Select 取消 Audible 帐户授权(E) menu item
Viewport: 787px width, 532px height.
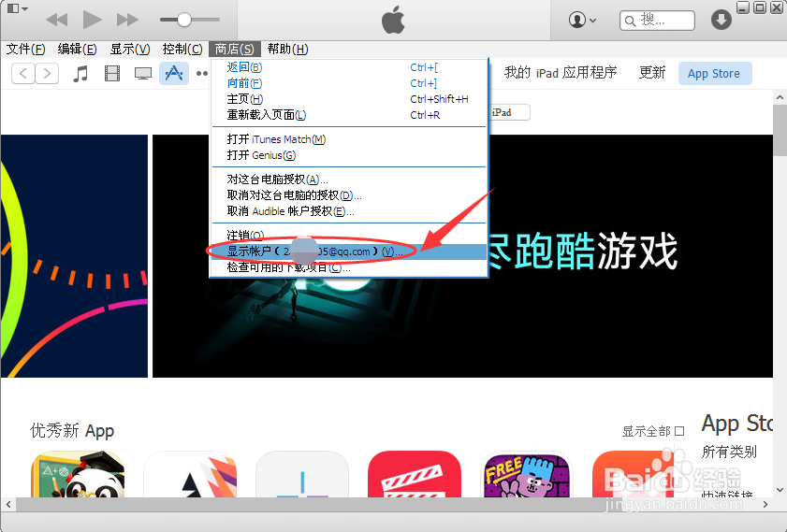[x=349, y=211]
